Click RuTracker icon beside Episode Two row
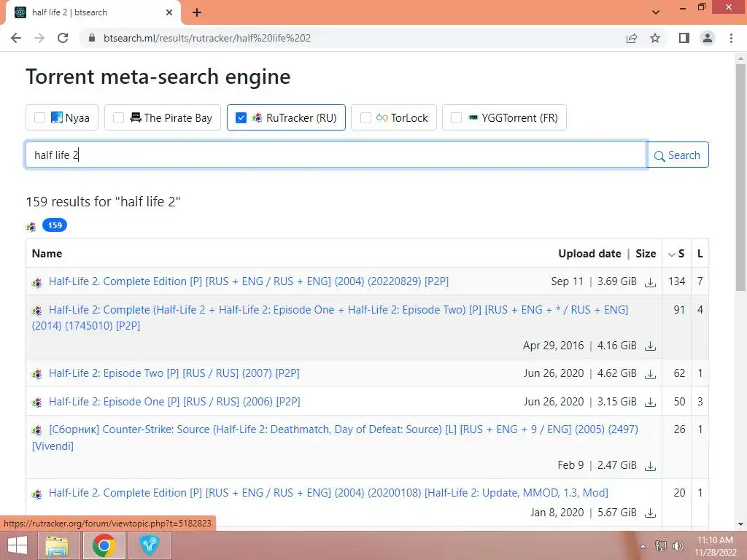 (x=37, y=374)
